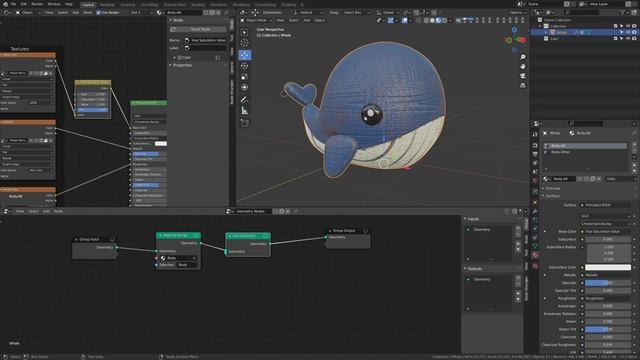Select the Scale tool
Viewport: 640px width, 360px height.
[x=244, y=77]
